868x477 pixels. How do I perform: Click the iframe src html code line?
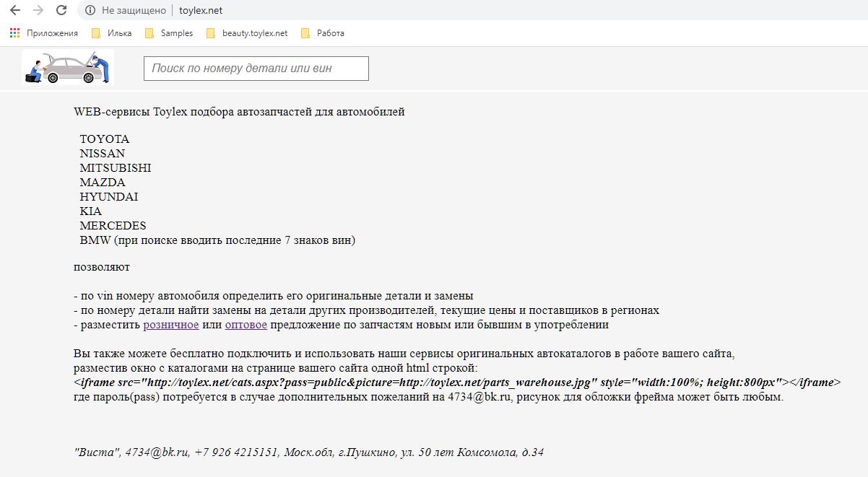pyautogui.click(x=457, y=382)
